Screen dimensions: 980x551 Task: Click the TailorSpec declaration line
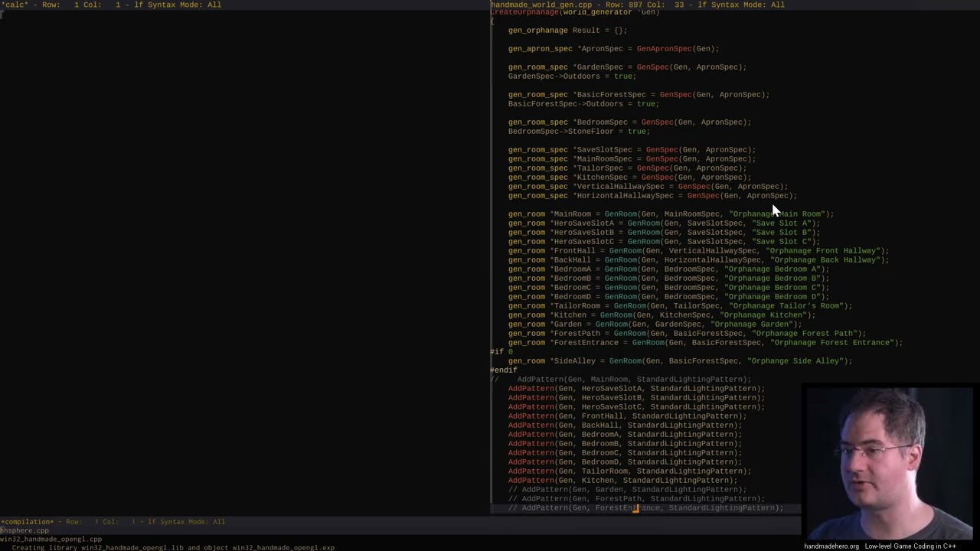pyautogui.click(x=627, y=168)
